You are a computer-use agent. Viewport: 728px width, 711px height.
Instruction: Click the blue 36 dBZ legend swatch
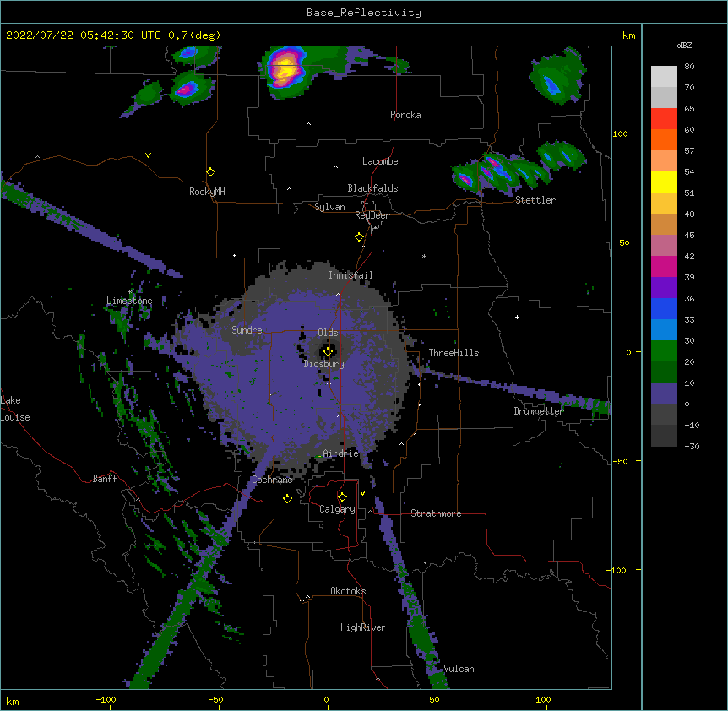point(664,308)
